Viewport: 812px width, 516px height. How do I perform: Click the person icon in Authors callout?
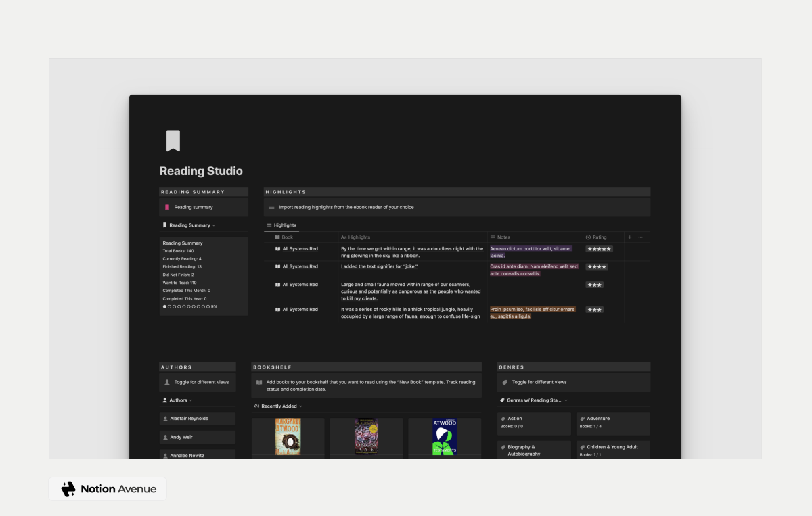point(166,382)
